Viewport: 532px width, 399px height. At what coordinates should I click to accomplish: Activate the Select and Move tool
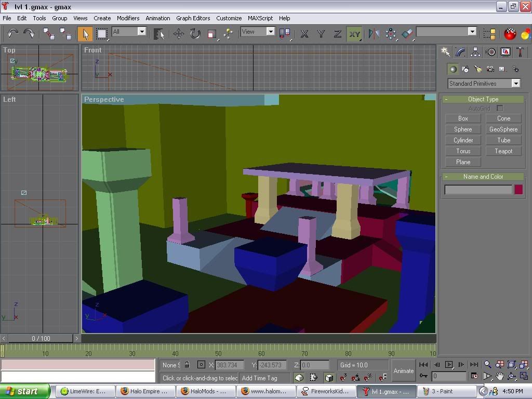click(179, 34)
